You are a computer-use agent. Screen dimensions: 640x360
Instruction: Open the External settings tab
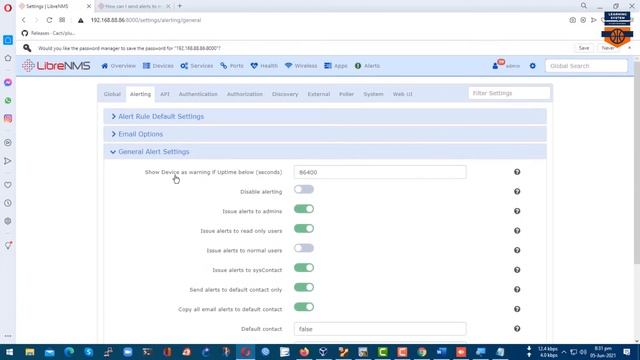click(x=319, y=94)
